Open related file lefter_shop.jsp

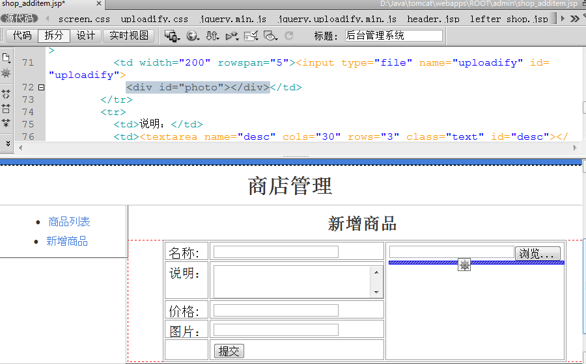pyautogui.click(x=509, y=19)
